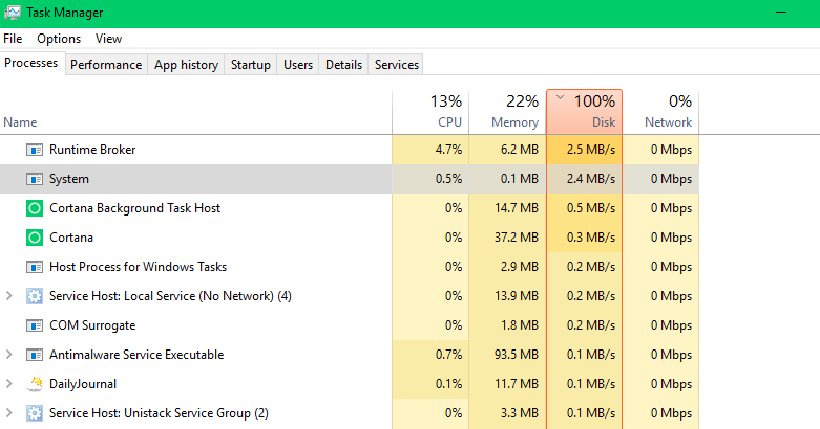Open the View menu
This screenshot has height=429, width=820.
point(109,39)
